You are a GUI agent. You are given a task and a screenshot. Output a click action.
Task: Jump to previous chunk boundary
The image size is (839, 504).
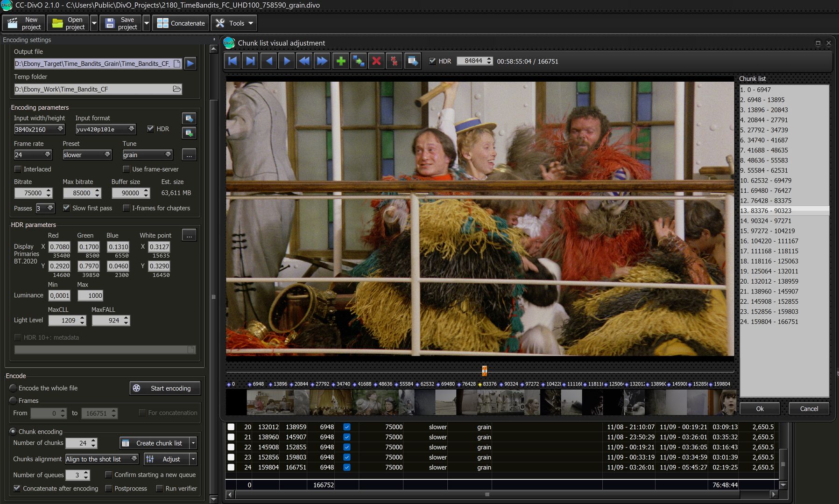point(233,61)
